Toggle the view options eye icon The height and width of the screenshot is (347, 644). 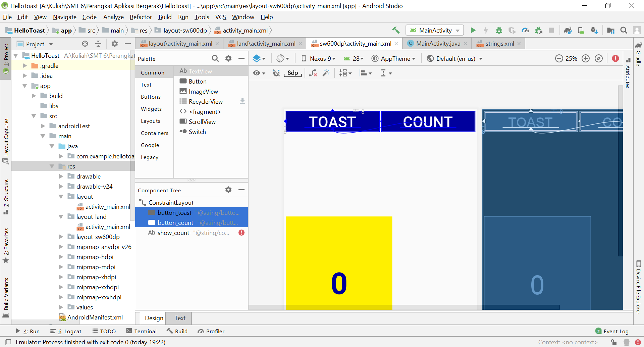(x=257, y=73)
